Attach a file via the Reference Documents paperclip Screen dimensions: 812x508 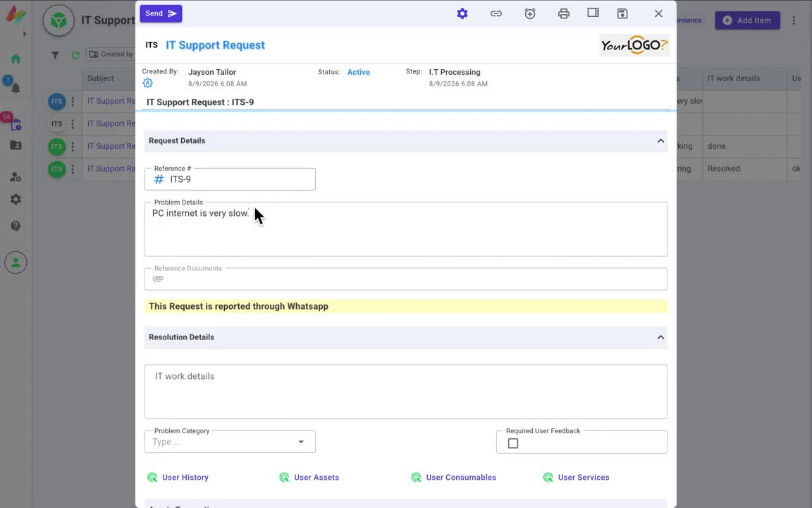[x=158, y=279]
